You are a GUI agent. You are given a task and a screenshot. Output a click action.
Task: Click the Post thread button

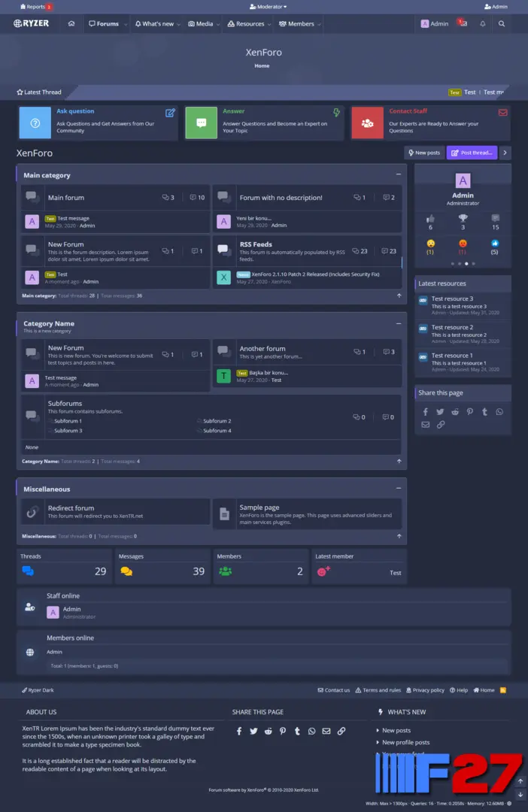(x=472, y=153)
